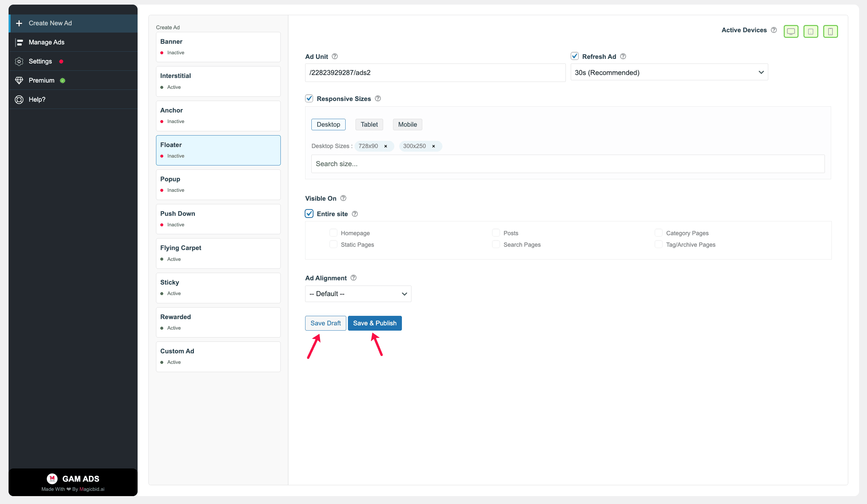Click the plus icon beside Create New Ad
The image size is (867, 504).
[19, 23]
